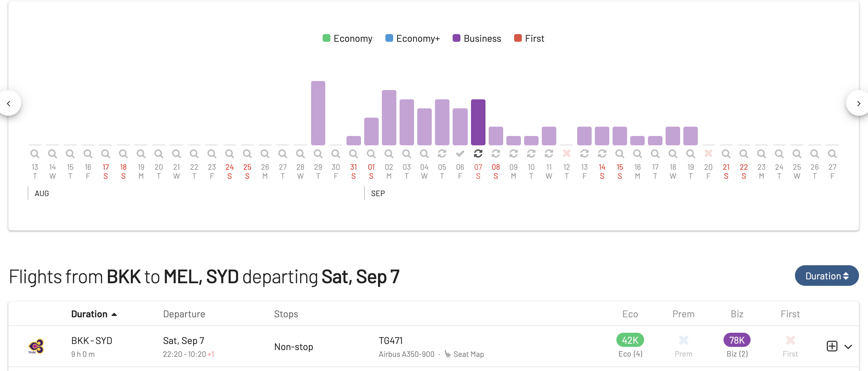Open the Duration sort dropdown button
Image resolution: width=868 pixels, height=371 pixels.
[x=826, y=276]
